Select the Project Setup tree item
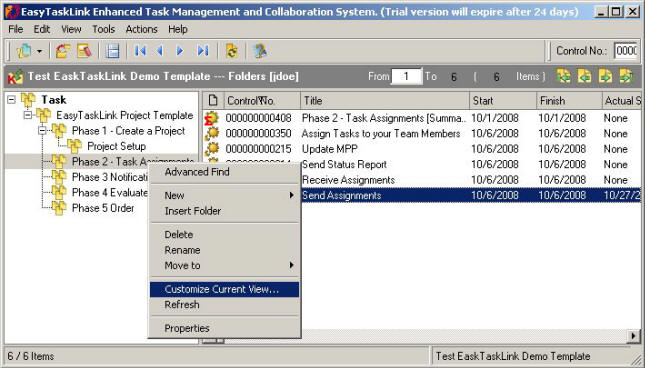 [116, 146]
